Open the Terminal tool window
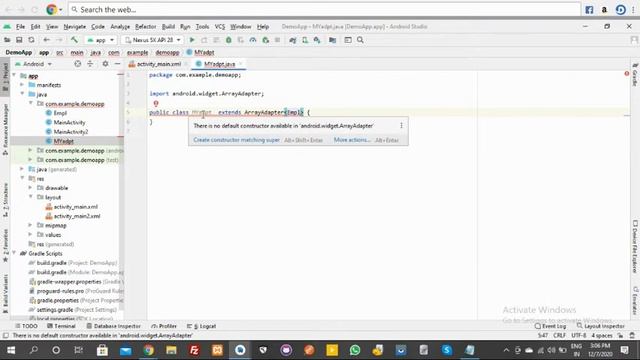Viewport: 640px width, 360px height. pyautogui.click(x=61, y=326)
